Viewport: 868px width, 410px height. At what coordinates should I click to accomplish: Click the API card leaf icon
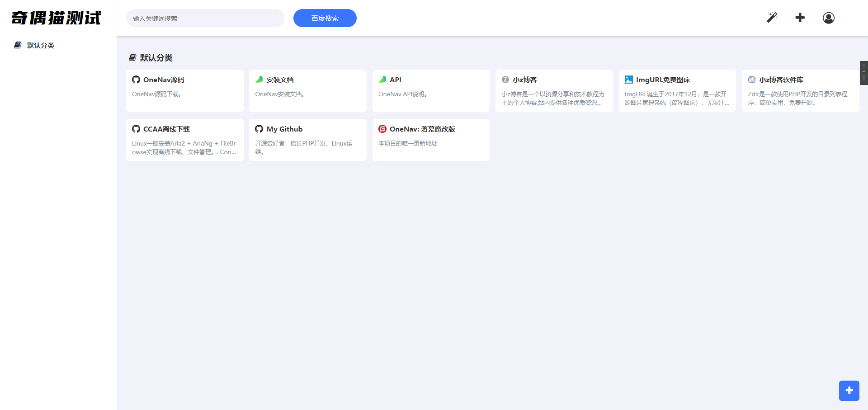pyautogui.click(x=382, y=80)
